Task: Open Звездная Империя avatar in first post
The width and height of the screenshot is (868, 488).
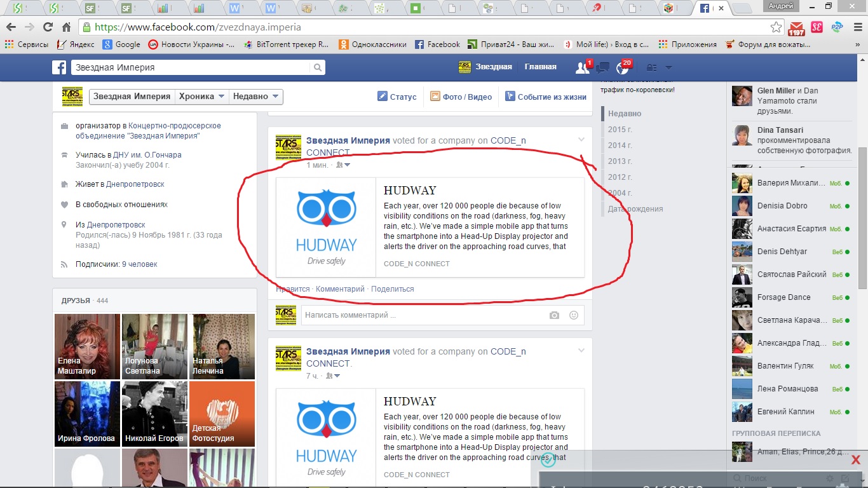Action: [288, 147]
